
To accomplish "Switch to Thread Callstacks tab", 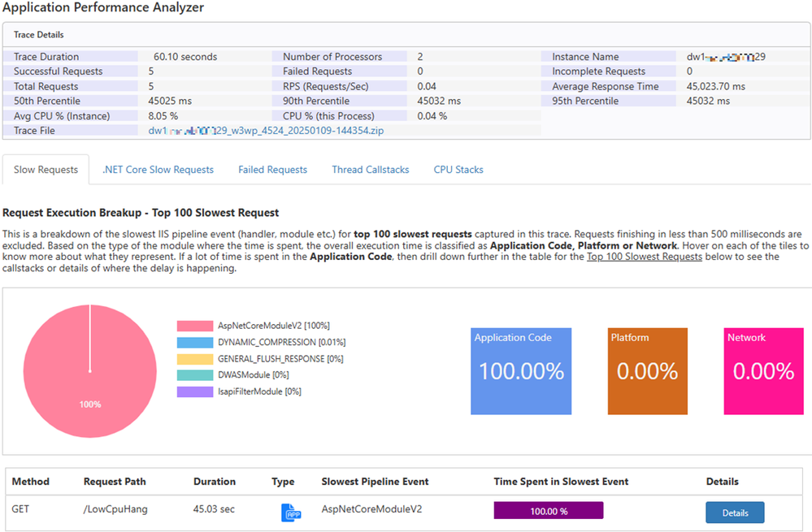I will [x=370, y=170].
